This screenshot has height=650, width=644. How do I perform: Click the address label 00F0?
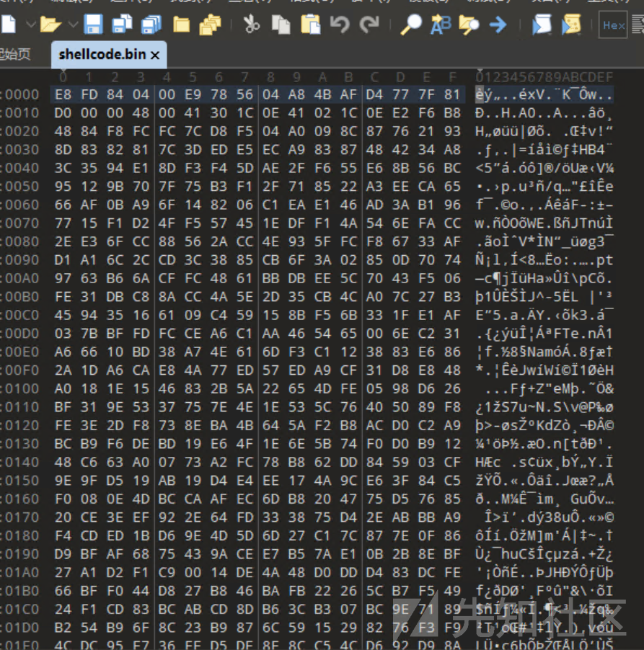coord(20,370)
